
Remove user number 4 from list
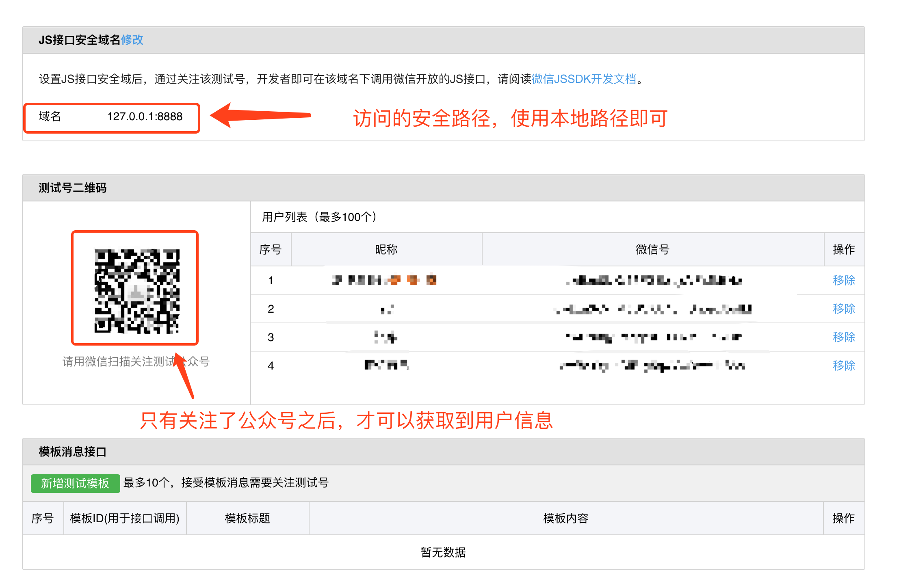pos(843,365)
